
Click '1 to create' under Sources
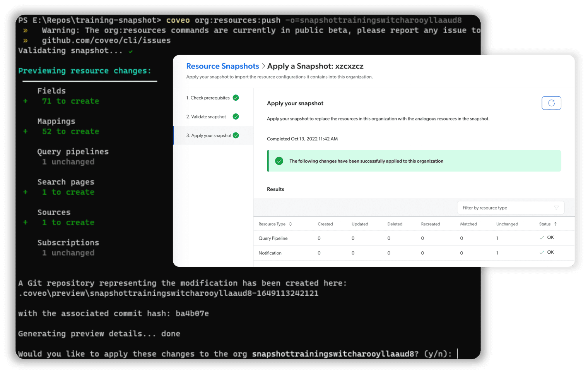(x=68, y=223)
